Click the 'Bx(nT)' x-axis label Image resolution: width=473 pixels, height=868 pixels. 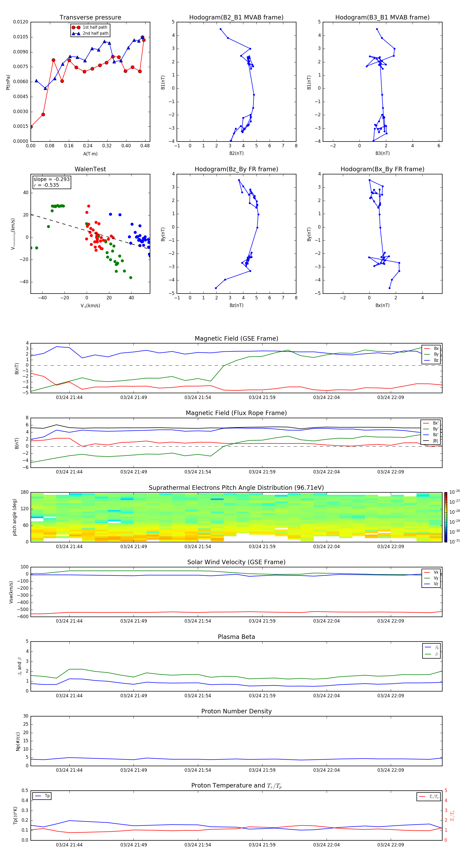point(382,305)
